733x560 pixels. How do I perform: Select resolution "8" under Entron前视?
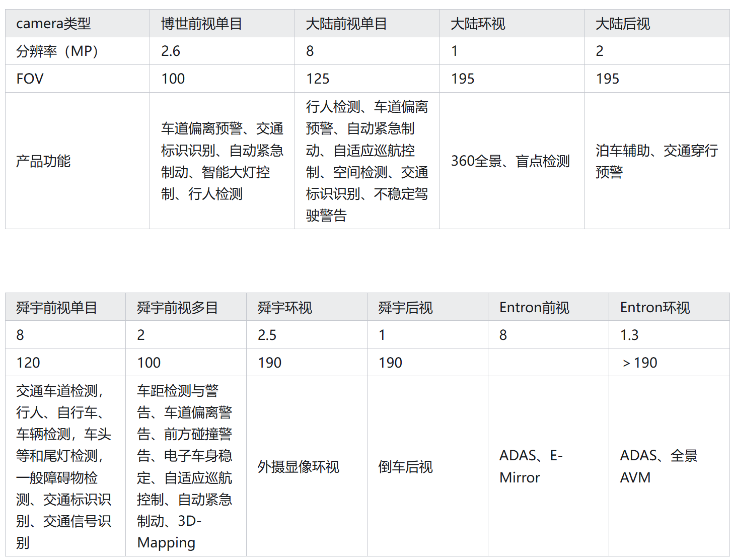click(x=548, y=335)
